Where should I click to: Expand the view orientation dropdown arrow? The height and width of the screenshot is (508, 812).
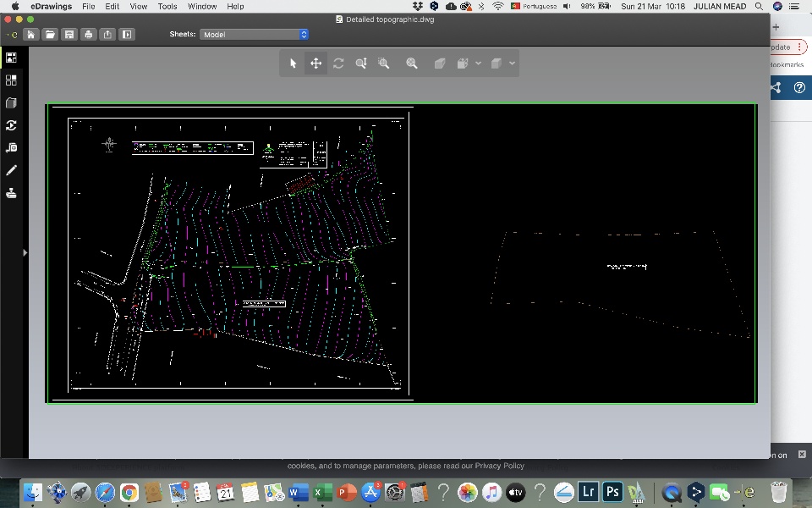pos(479,63)
